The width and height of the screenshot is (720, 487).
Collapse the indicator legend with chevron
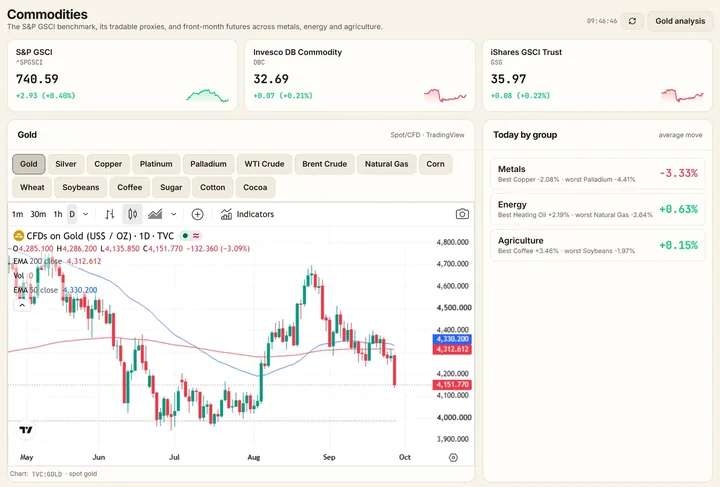(x=22, y=305)
